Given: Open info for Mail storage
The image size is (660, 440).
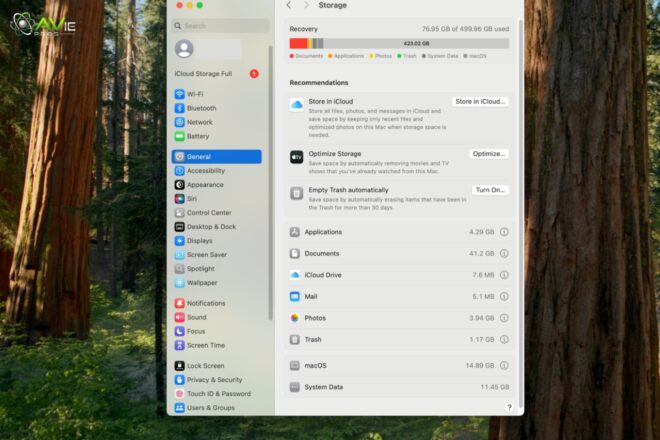Looking at the screenshot, I should pyautogui.click(x=504, y=296).
